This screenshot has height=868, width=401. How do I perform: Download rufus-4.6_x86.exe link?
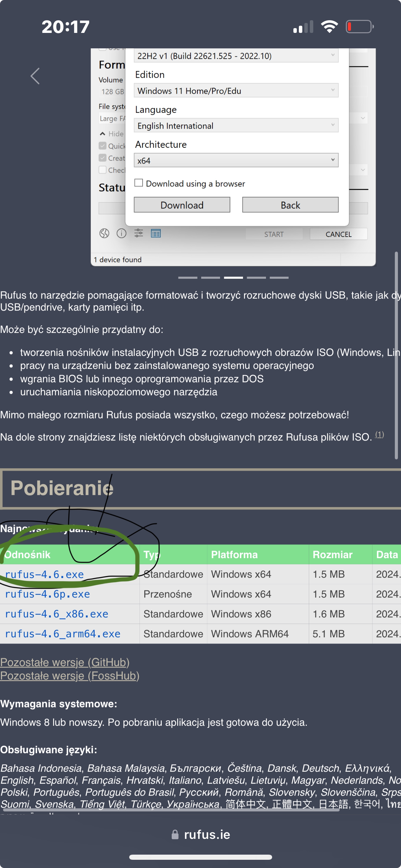coord(57,614)
